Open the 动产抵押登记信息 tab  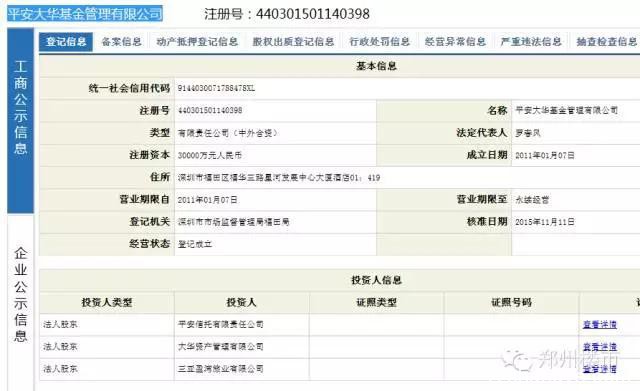click(197, 42)
